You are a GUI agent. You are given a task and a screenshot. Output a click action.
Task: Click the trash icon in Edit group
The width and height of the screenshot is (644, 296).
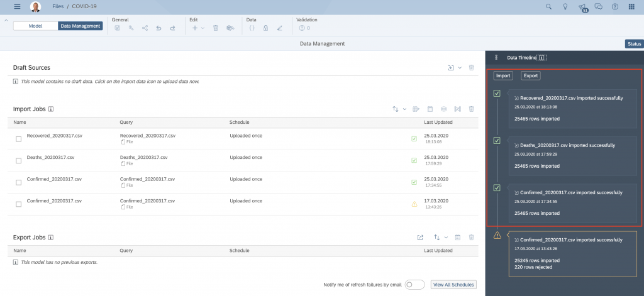click(x=216, y=28)
